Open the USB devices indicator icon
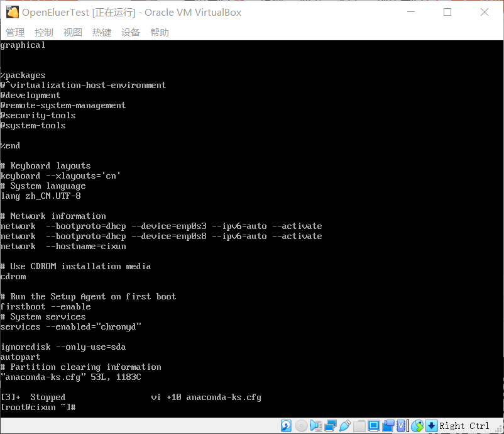 tap(344, 426)
